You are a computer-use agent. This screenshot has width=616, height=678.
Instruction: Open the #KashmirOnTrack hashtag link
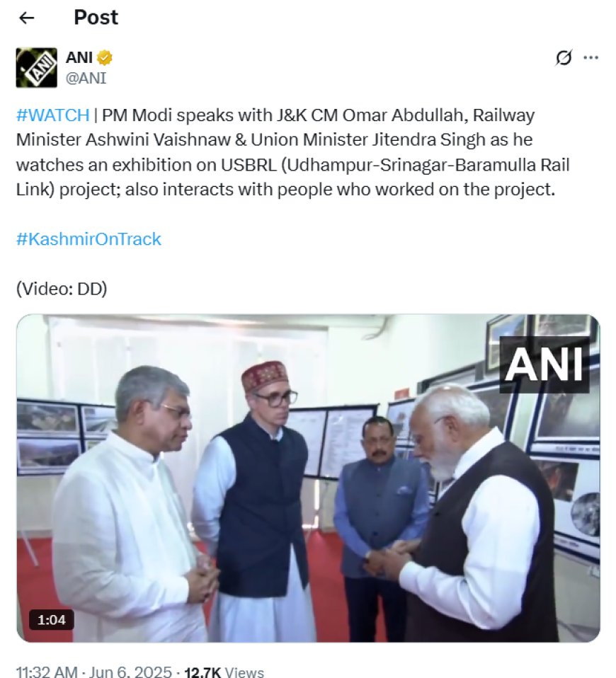pyautogui.click(x=89, y=239)
